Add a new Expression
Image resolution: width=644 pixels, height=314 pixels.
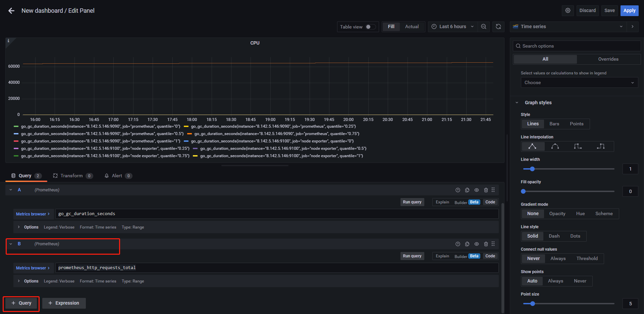click(64, 303)
